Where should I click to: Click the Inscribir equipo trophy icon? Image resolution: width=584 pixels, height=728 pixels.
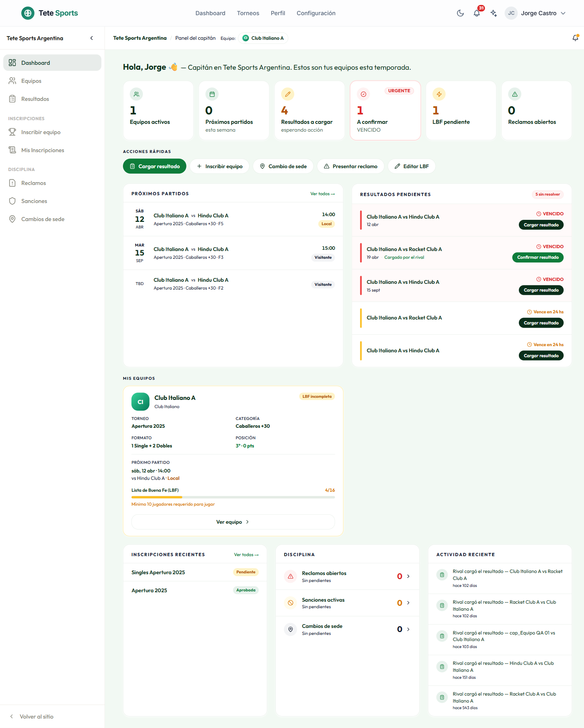point(12,132)
